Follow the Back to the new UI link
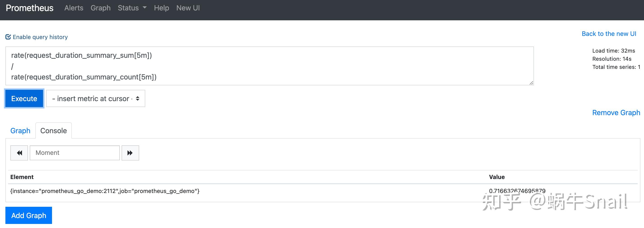 coord(609,34)
